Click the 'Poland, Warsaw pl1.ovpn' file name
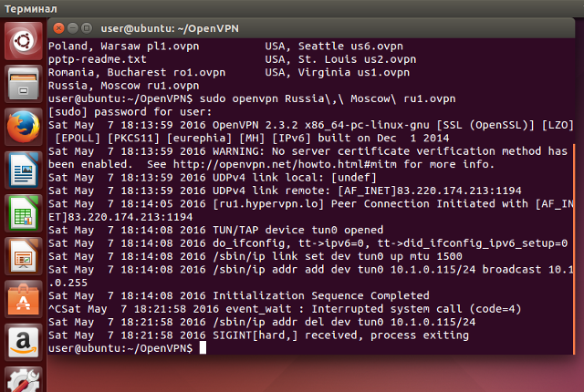The image size is (584, 392). click(x=124, y=46)
